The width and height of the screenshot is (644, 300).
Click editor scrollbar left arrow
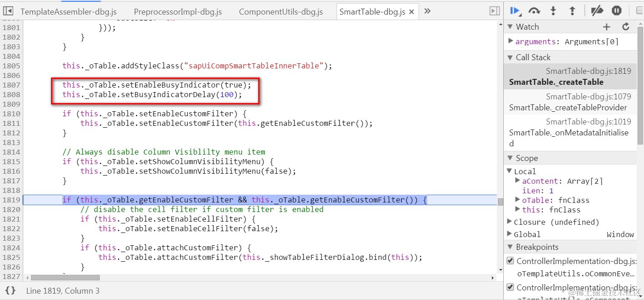coord(27,277)
